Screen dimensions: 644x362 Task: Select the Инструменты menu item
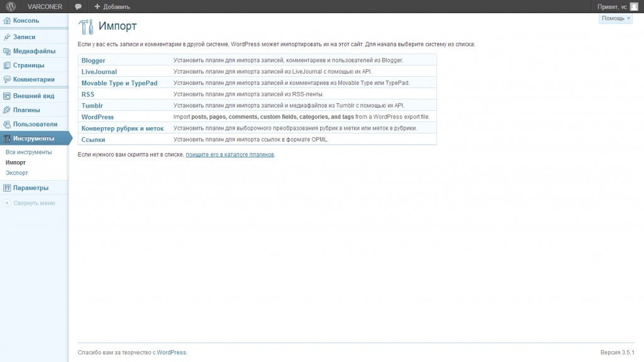[34, 139]
